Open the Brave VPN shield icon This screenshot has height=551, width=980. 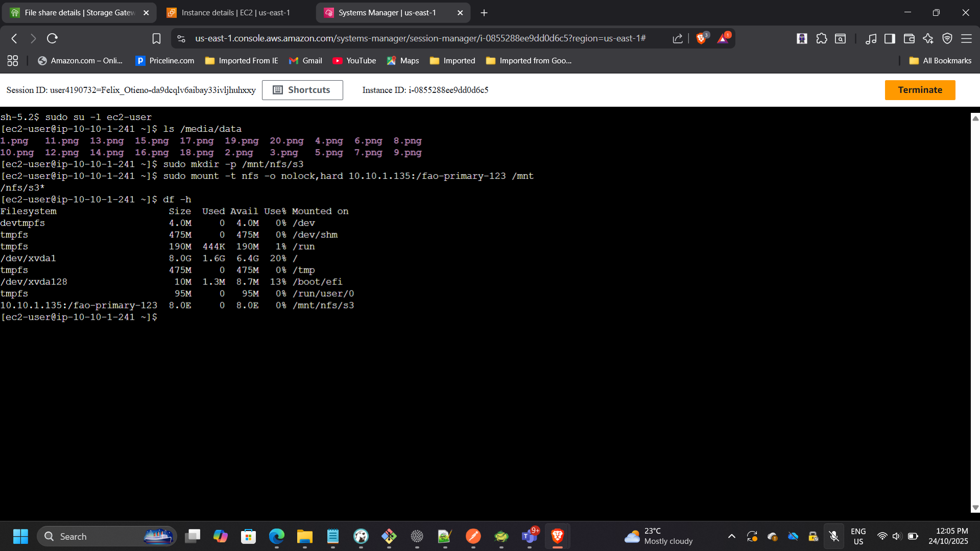coord(947,38)
